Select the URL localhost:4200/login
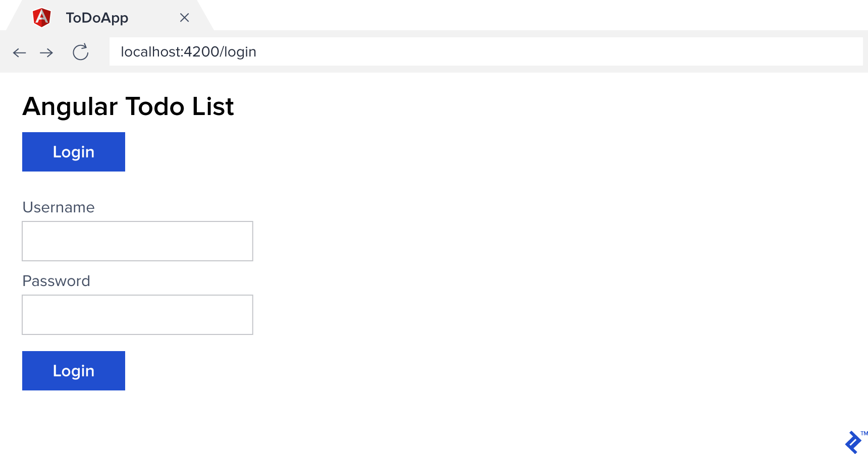Viewport: 868px width, 454px height. [188, 51]
